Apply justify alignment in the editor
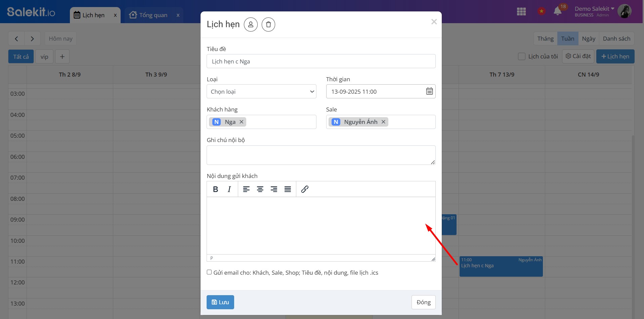The height and width of the screenshot is (319, 644). [x=288, y=189]
